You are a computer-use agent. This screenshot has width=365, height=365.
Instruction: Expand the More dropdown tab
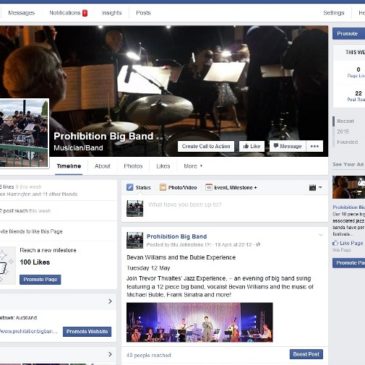[x=193, y=166]
